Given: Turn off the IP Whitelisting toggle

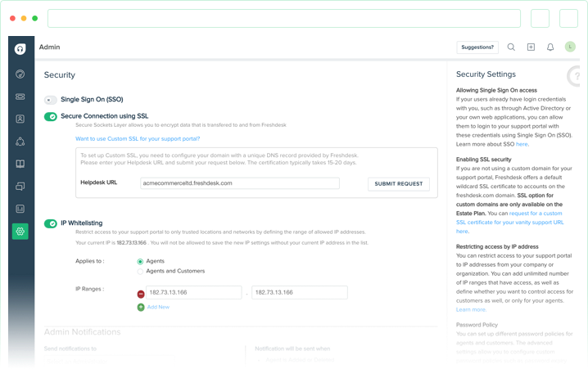Looking at the screenshot, I should pos(51,223).
